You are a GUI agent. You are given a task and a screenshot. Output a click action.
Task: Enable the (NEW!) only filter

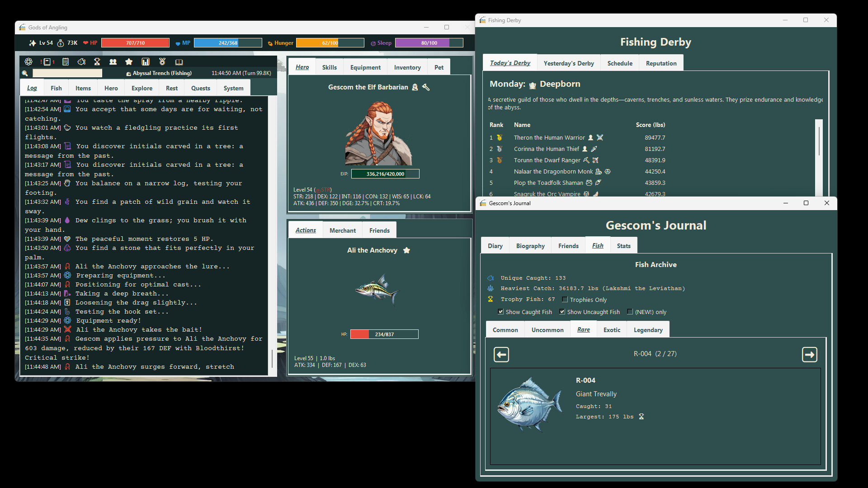[x=630, y=311]
